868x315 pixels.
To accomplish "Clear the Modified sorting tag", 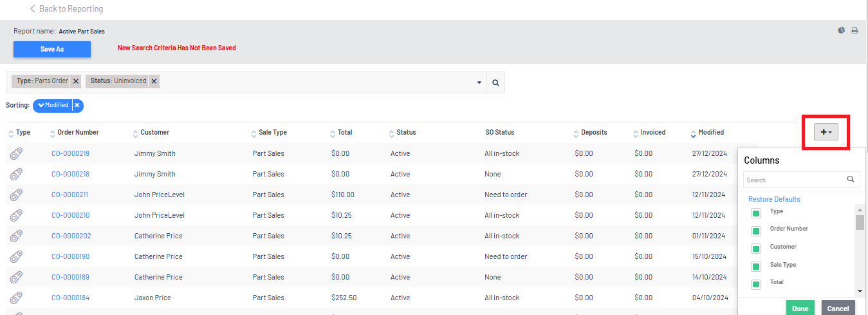I will [77, 105].
